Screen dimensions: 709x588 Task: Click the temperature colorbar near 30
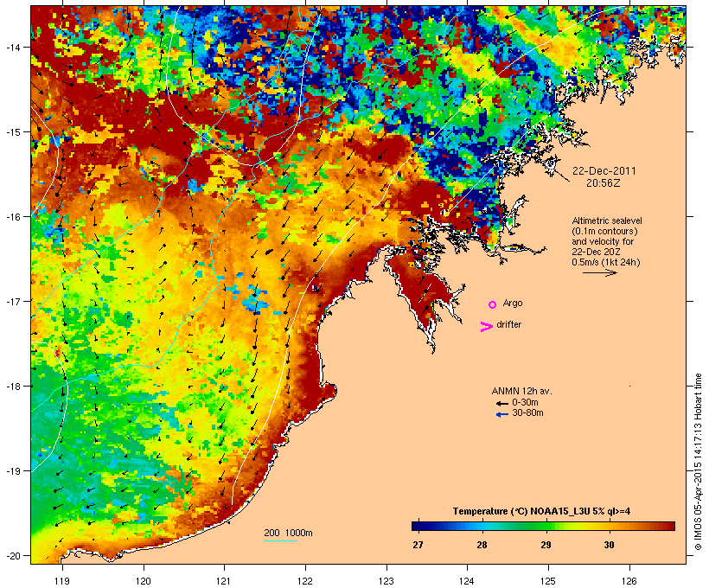click(609, 526)
